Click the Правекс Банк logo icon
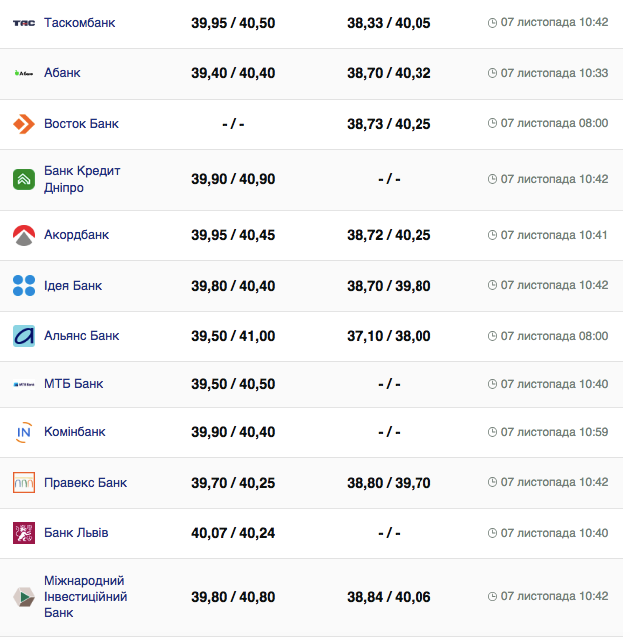 pyautogui.click(x=24, y=483)
